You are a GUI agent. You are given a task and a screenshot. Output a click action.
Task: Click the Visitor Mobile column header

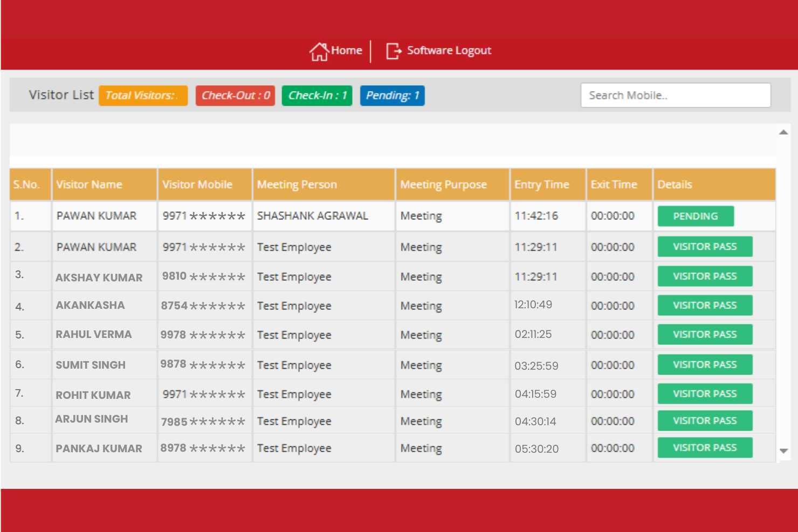point(205,184)
